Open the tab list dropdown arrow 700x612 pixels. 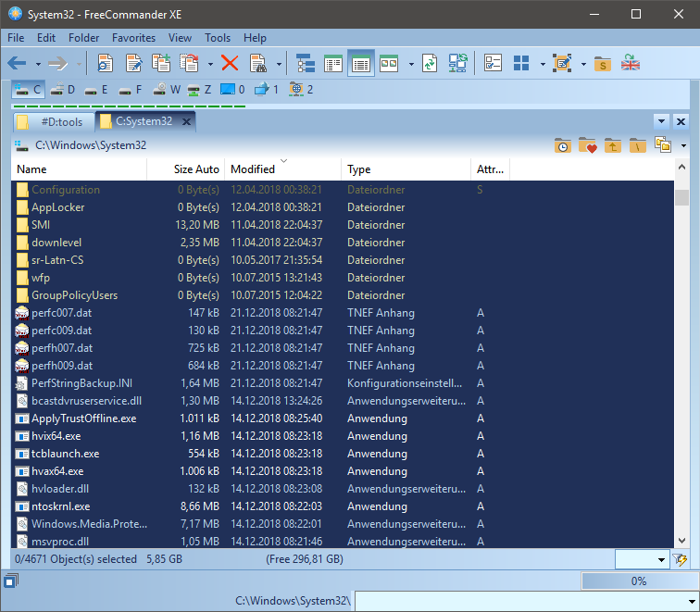click(662, 121)
